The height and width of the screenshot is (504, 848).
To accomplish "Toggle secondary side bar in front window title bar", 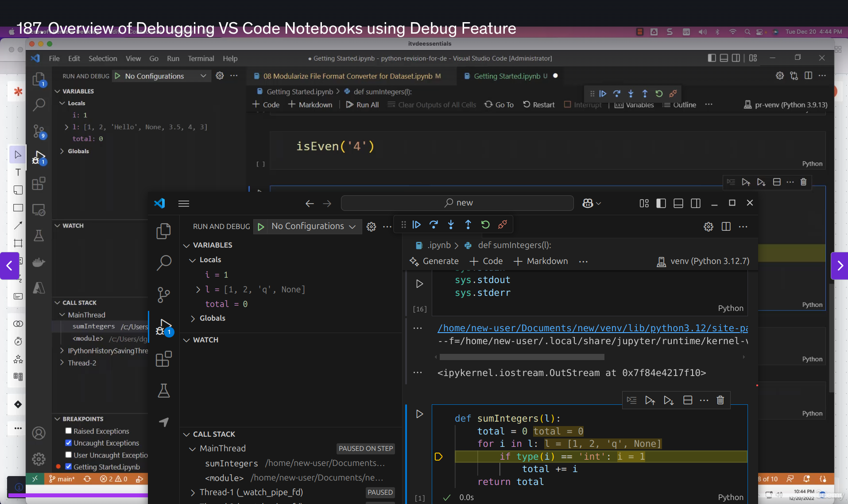I will [695, 203].
